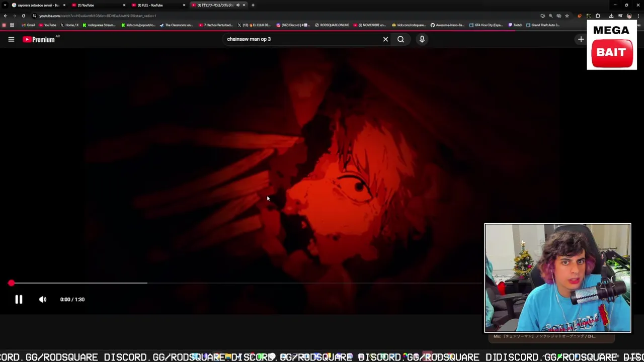Mute the video using the speaker icon
This screenshot has height=362, width=644.
[x=43, y=300]
